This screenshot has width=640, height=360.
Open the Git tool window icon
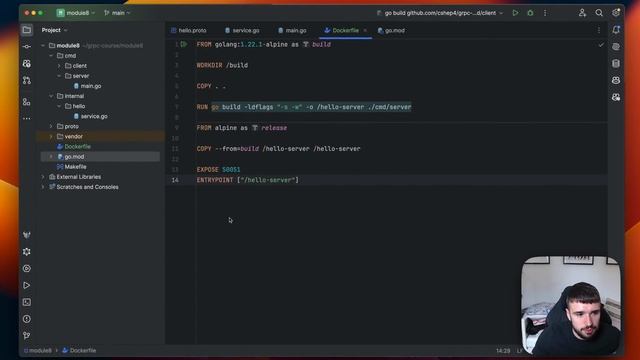(x=27, y=336)
